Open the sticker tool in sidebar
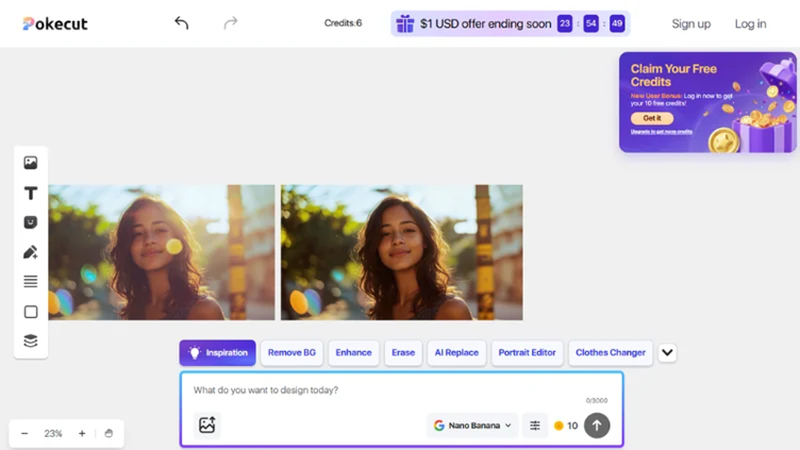The width and height of the screenshot is (800, 450). coord(31,222)
